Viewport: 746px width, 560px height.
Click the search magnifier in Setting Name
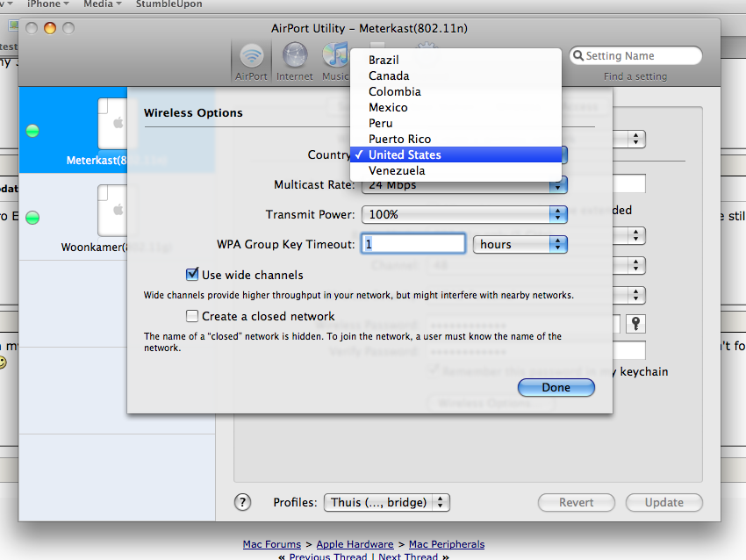point(578,55)
